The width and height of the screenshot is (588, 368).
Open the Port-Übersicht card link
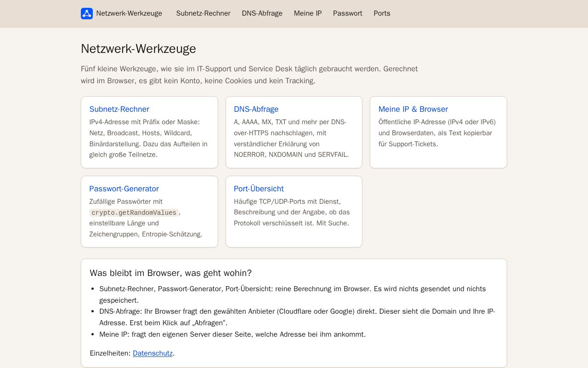[x=259, y=189]
